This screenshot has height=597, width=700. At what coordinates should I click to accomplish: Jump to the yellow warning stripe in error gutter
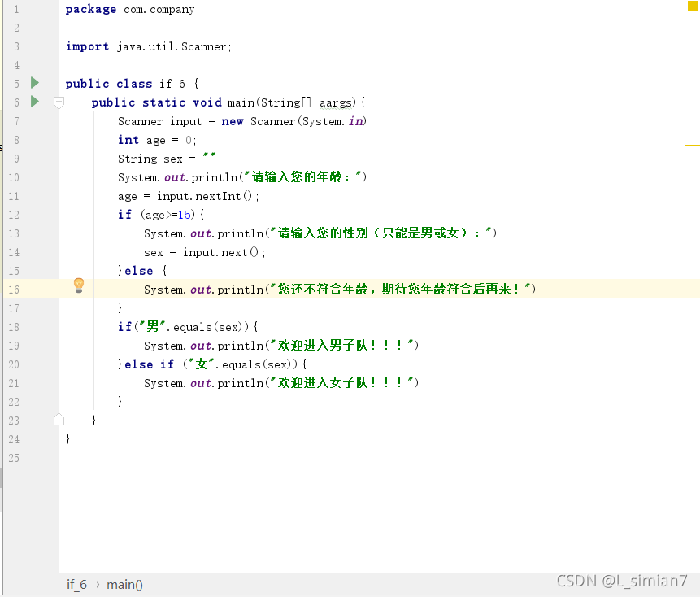coord(693,146)
